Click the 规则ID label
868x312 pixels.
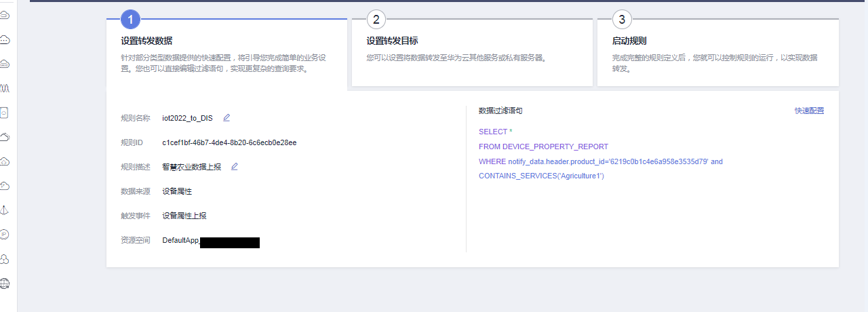(x=132, y=142)
